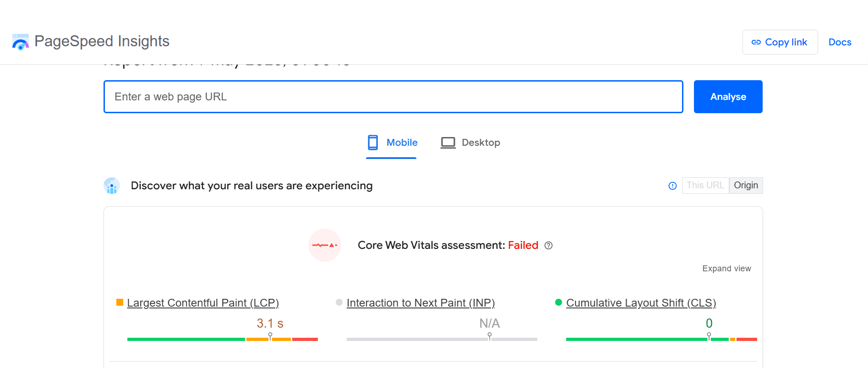This screenshot has width=868, height=368.
Task: Select the Desktop tab
Action: click(x=470, y=143)
